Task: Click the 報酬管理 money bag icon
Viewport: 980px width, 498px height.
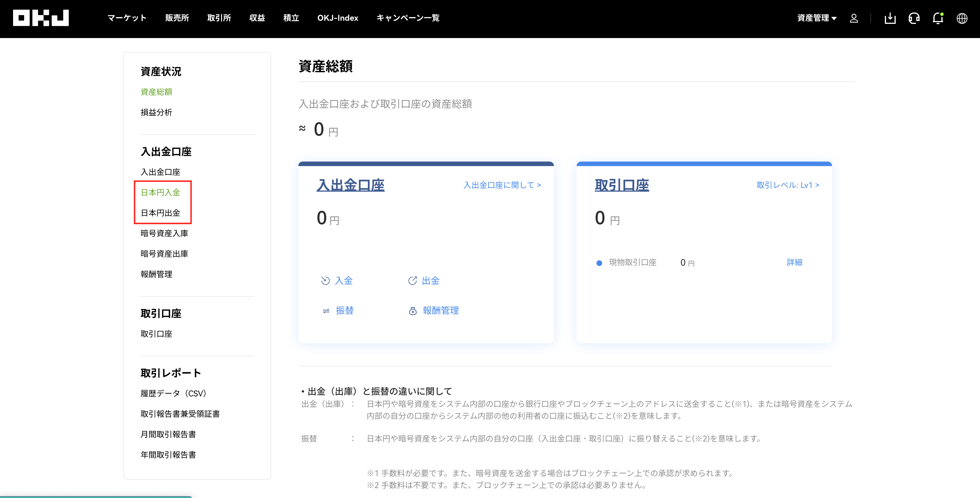Action: [x=412, y=311]
